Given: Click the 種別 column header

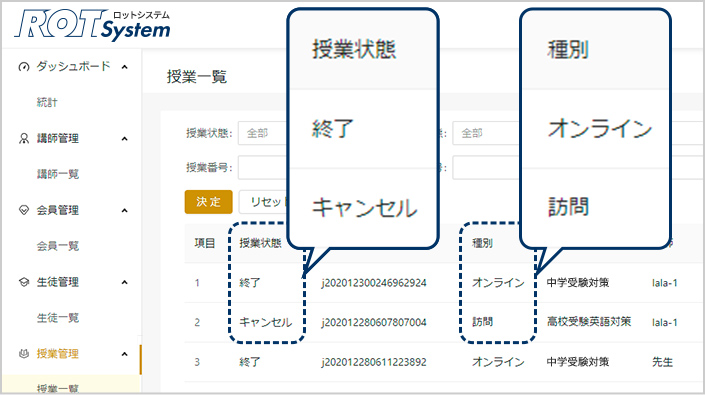Looking at the screenshot, I should 482,243.
